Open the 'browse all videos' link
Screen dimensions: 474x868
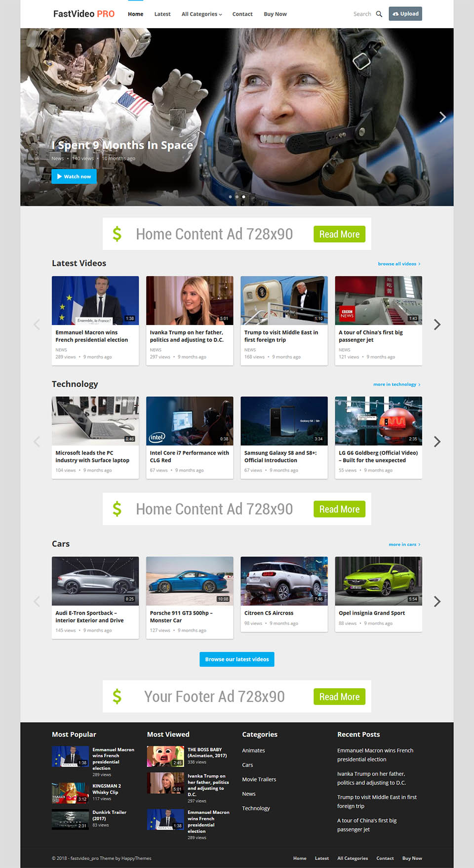(x=399, y=264)
